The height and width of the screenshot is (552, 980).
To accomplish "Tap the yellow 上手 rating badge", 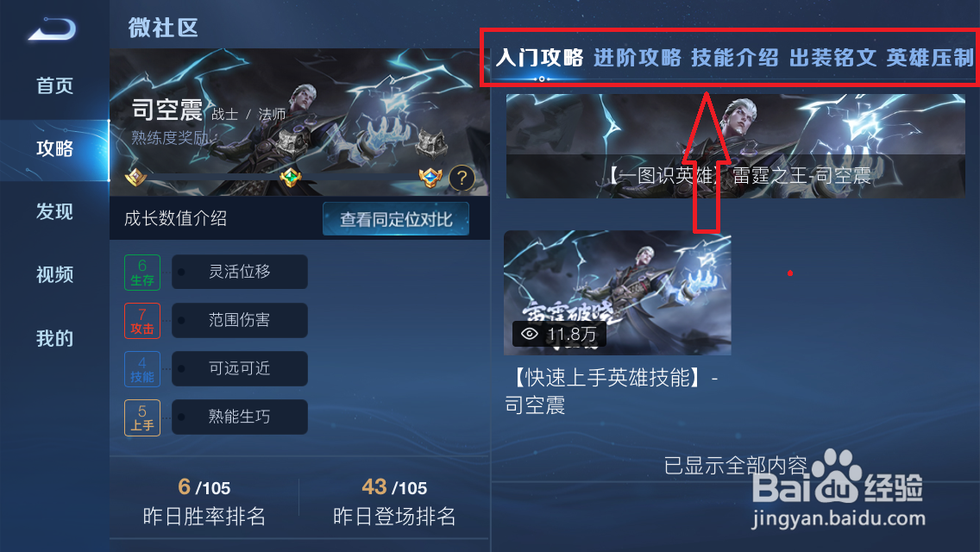I will coord(142,417).
